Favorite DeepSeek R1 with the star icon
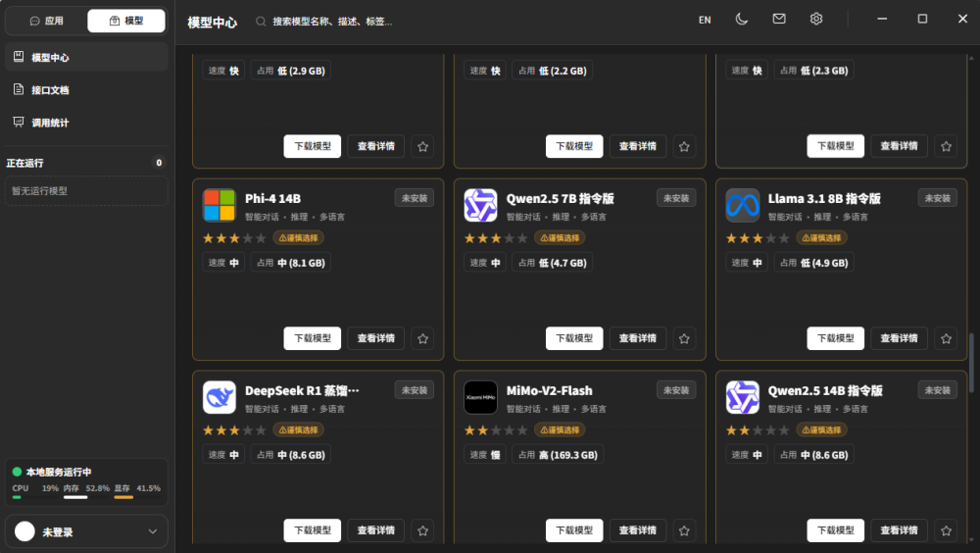980x553 pixels. pos(422,530)
